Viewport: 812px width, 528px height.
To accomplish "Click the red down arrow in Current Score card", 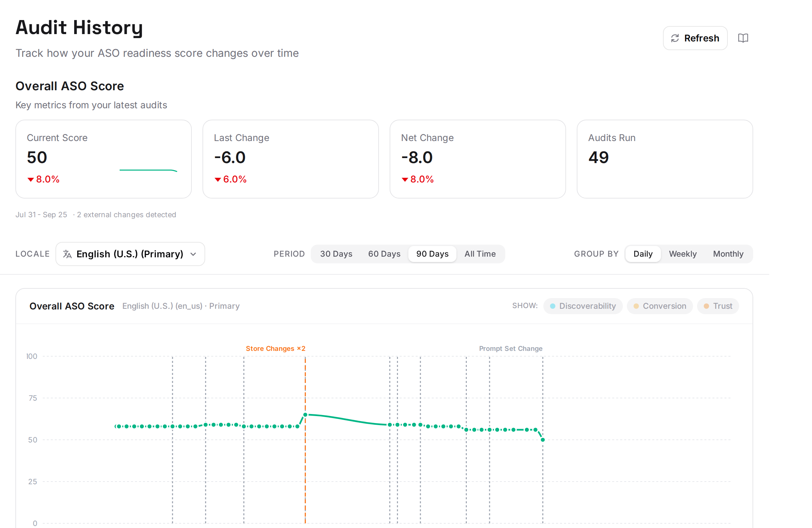I will (31, 180).
